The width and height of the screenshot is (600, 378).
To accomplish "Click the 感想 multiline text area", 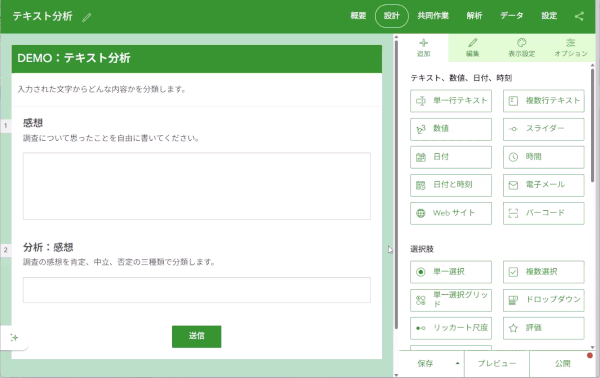I will 197,186.
